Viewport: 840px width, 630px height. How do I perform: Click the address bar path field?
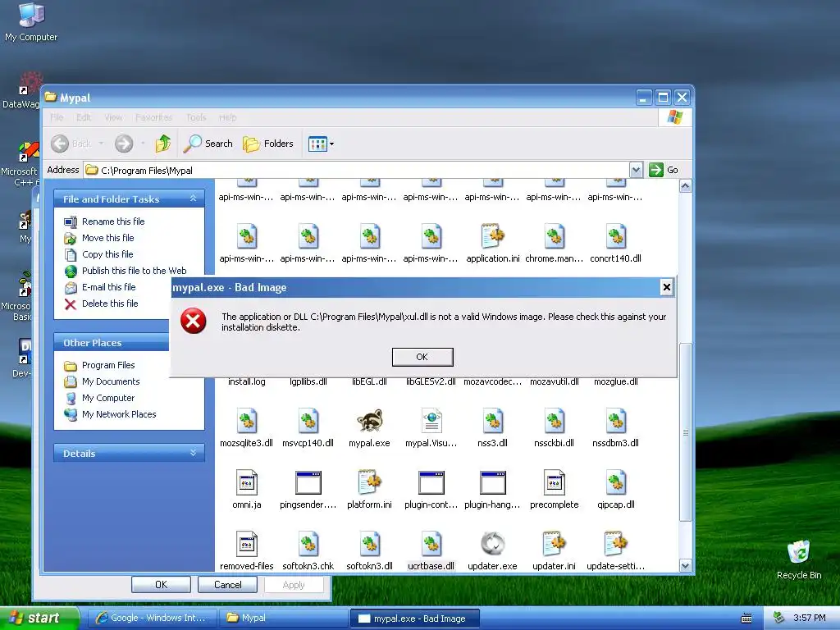357,171
